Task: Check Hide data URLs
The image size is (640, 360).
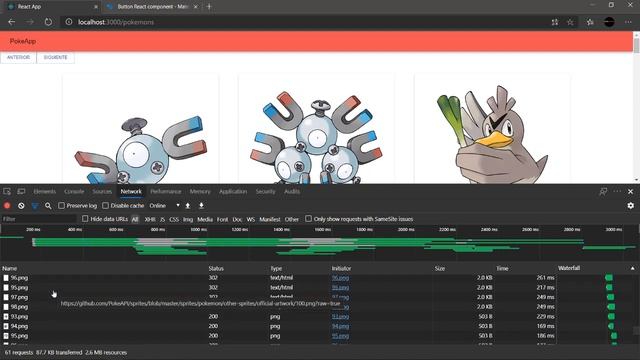Action: click(x=85, y=219)
